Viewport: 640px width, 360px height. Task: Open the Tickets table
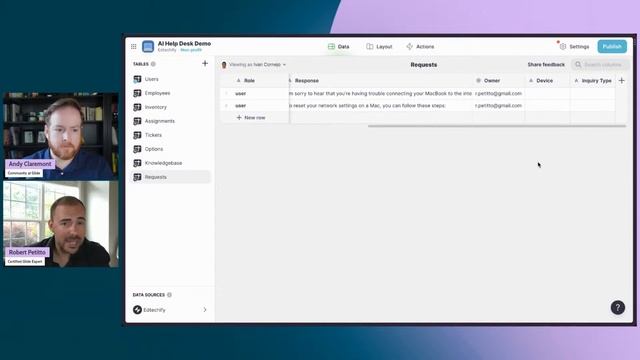tap(171, 135)
